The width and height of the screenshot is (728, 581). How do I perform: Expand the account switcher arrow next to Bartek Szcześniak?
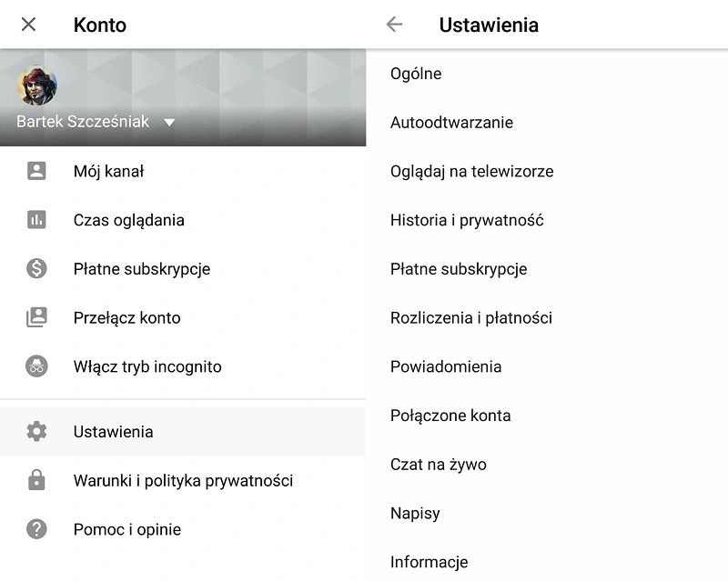click(169, 121)
